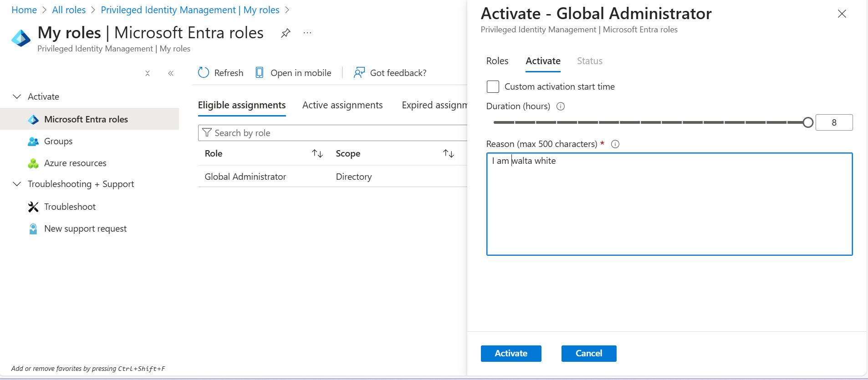Switch to the Active assignments tab
Viewport: 868px width, 380px height.
click(x=342, y=105)
